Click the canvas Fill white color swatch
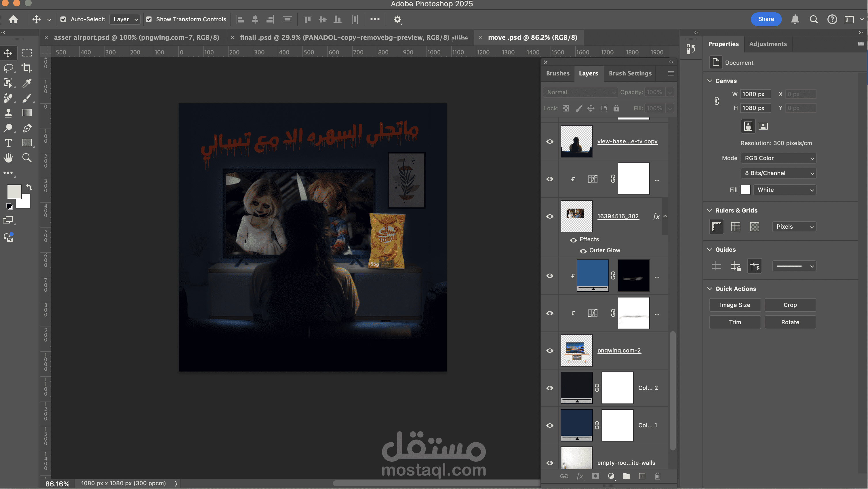Screen dimensions: 868x489 tap(745, 190)
